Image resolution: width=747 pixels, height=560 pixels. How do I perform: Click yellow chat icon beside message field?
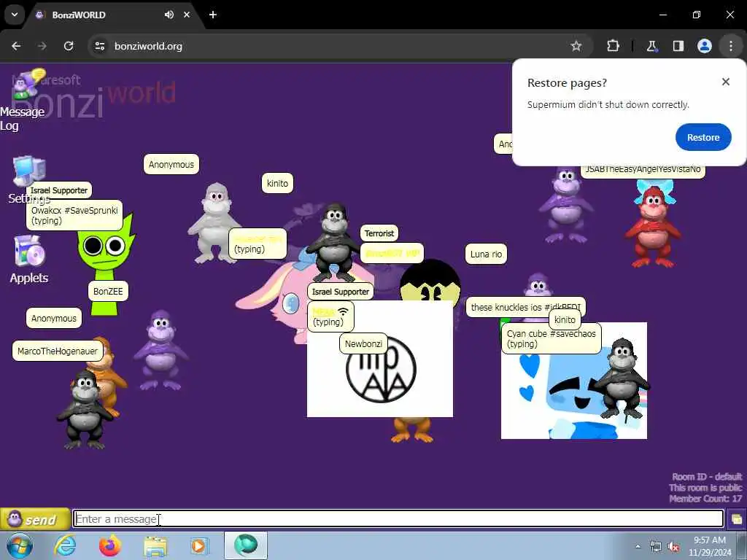pos(737,519)
